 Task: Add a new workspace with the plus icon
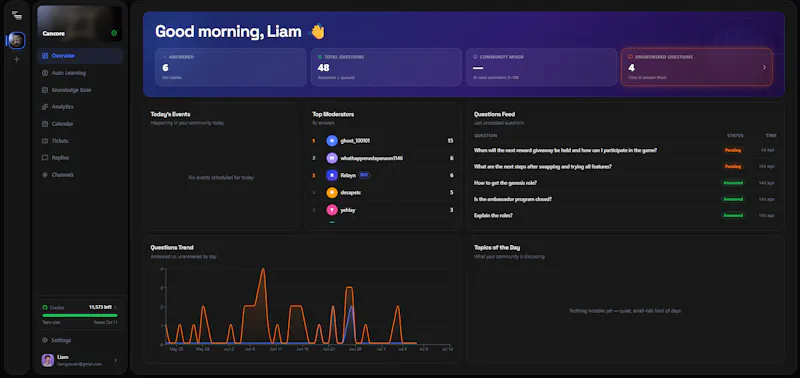tap(17, 59)
